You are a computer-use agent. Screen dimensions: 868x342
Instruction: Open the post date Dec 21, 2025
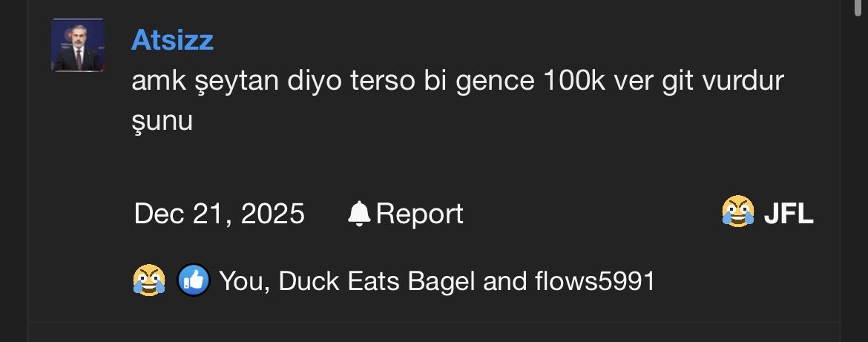tap(219, 214)
